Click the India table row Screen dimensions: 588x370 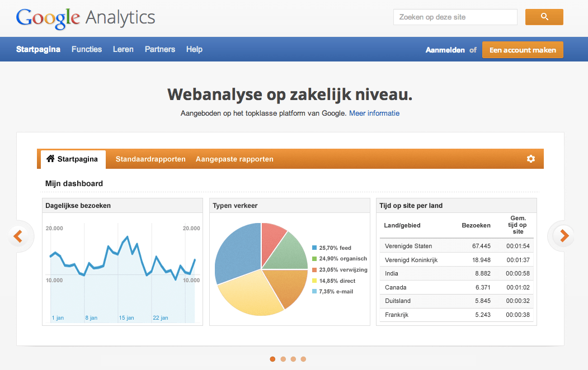[457, 273]
